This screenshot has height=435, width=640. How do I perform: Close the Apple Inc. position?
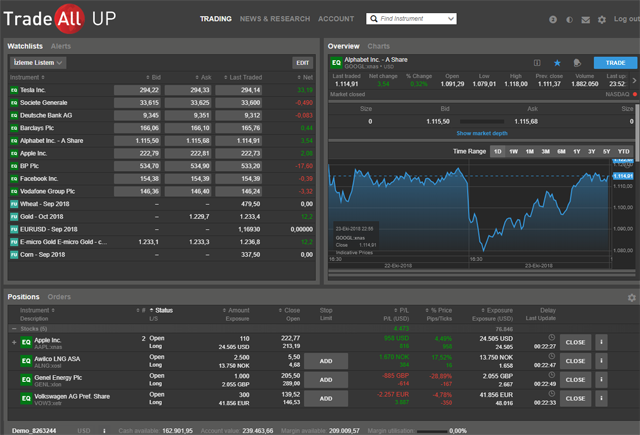coord(575,342)
